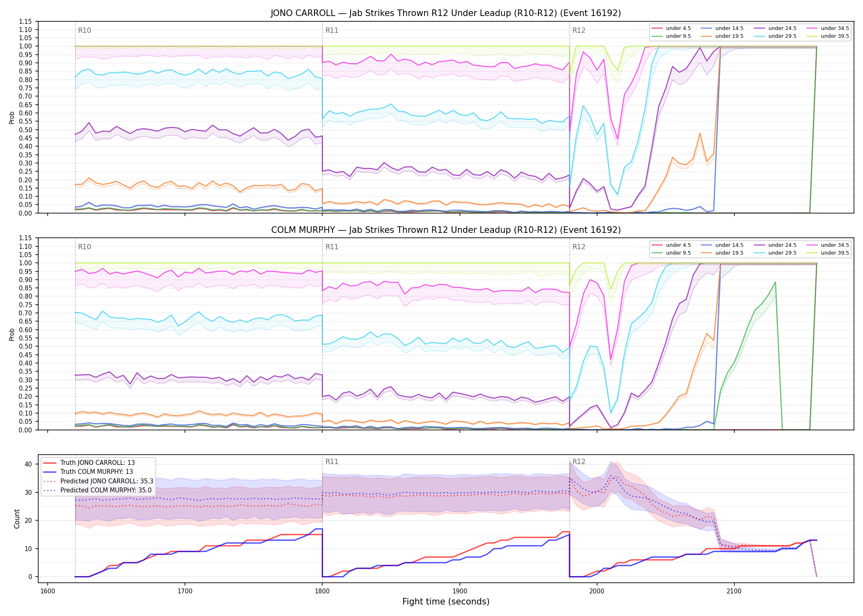
Task: Click the R10 round label in Colm Murphy chart
Action: pyautogui.click(x=85, y=247)
